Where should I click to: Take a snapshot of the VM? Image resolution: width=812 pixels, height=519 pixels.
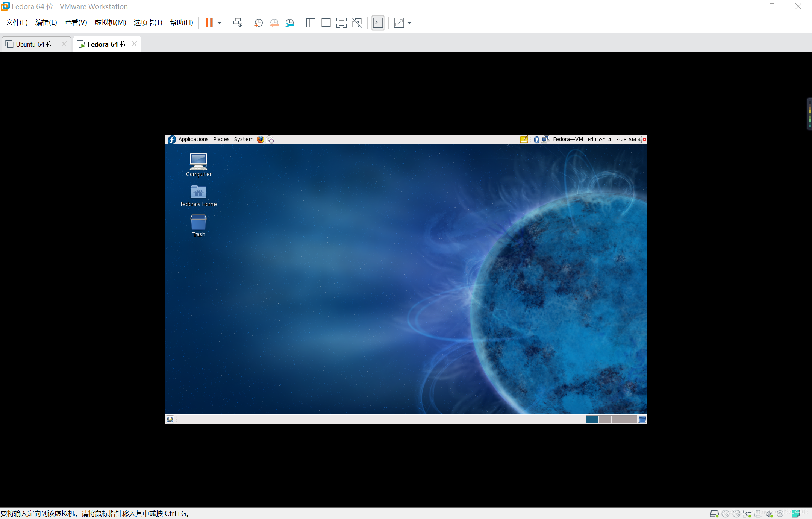258,23
